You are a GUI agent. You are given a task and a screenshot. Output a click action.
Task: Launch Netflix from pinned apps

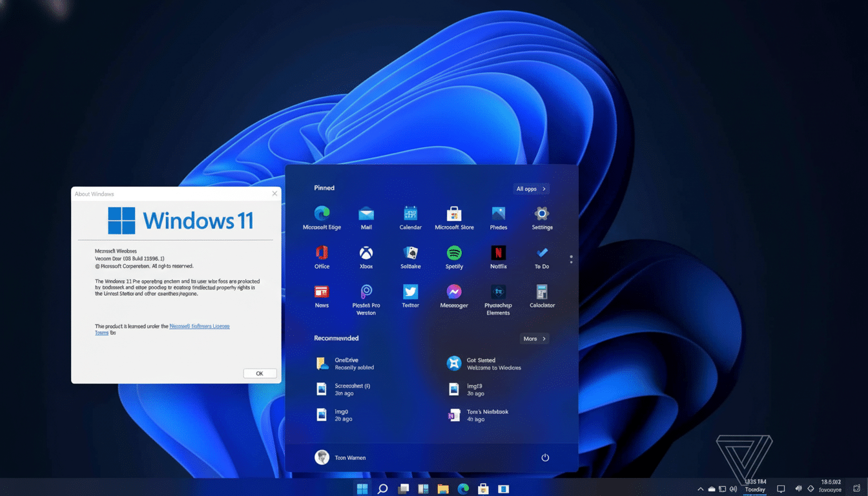pyautogui.click(x=498, y=253)
